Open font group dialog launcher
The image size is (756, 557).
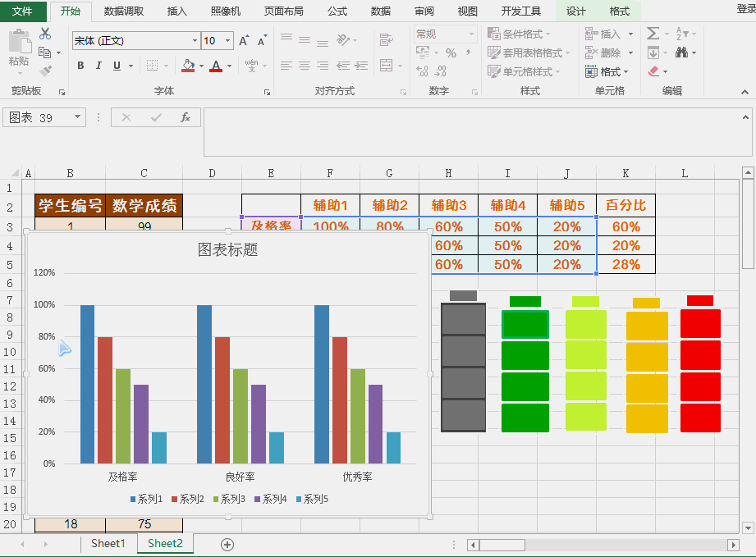coord(267,92)
